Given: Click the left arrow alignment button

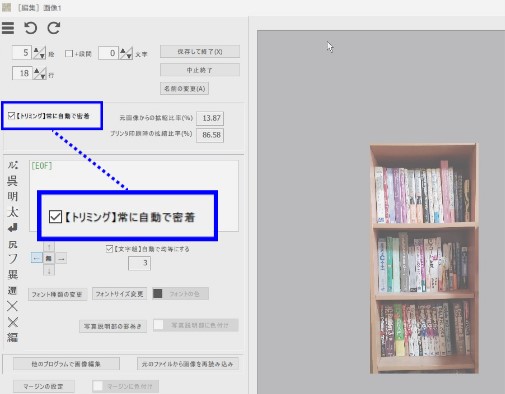Looking at the screenshot, I should click(37, 258).
